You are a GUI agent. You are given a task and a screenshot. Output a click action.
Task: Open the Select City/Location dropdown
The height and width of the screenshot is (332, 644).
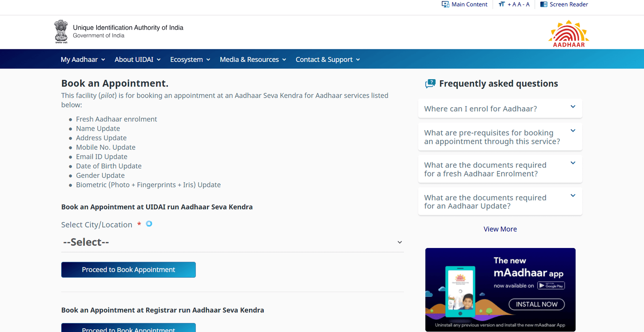[x=232, y=242]
